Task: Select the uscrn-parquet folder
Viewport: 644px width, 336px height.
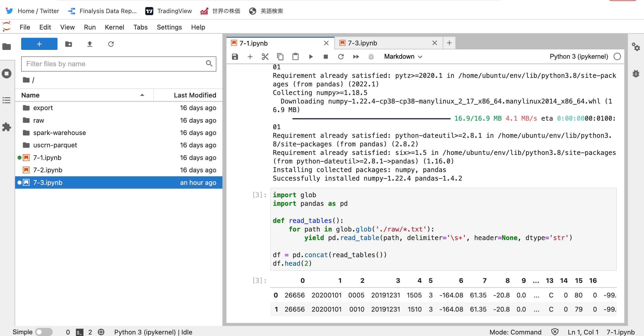Action: pyautogui.click(x=119, y=145)
